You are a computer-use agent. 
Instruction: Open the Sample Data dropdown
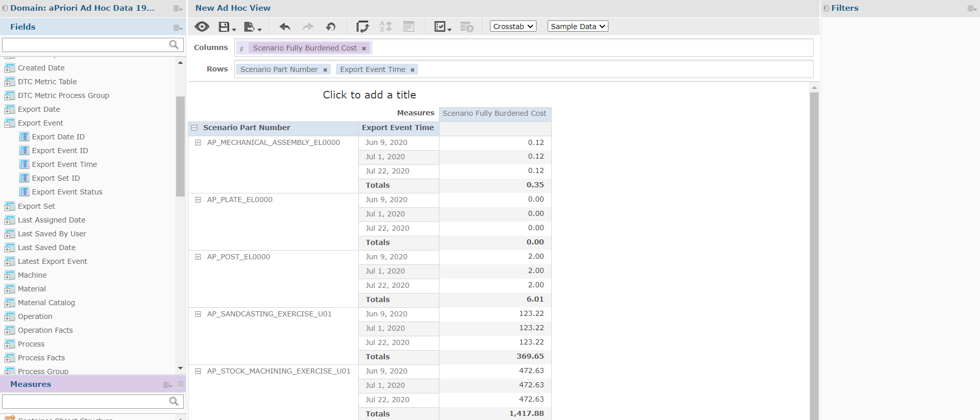pos(578,26)
